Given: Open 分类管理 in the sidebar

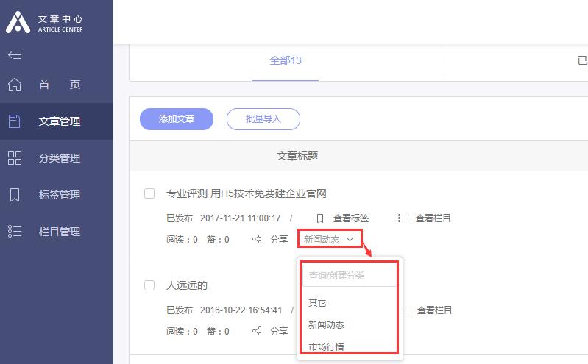Looking at the screenshot, I should click(x=56, y=158).
